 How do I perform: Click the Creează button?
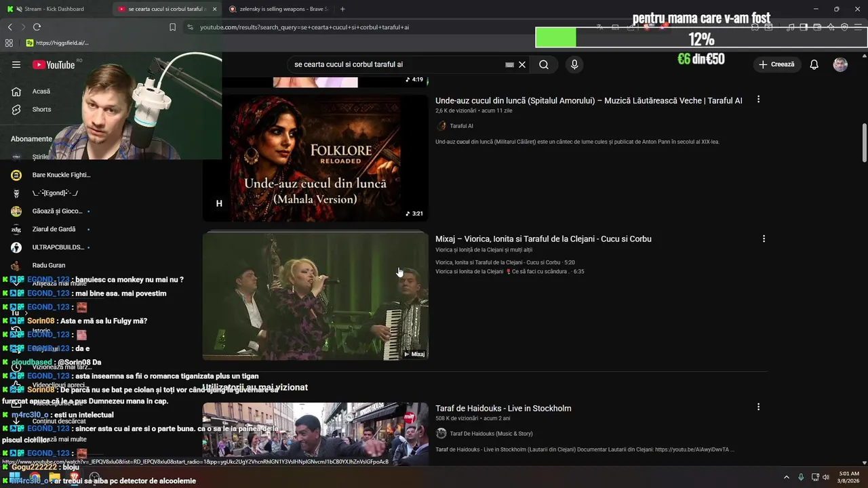point(776,64)
